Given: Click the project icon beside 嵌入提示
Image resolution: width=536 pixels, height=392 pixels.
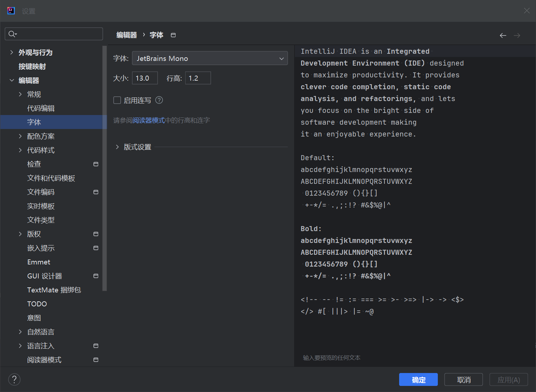Looking at the screenshot, I should (x=96, y=248).
